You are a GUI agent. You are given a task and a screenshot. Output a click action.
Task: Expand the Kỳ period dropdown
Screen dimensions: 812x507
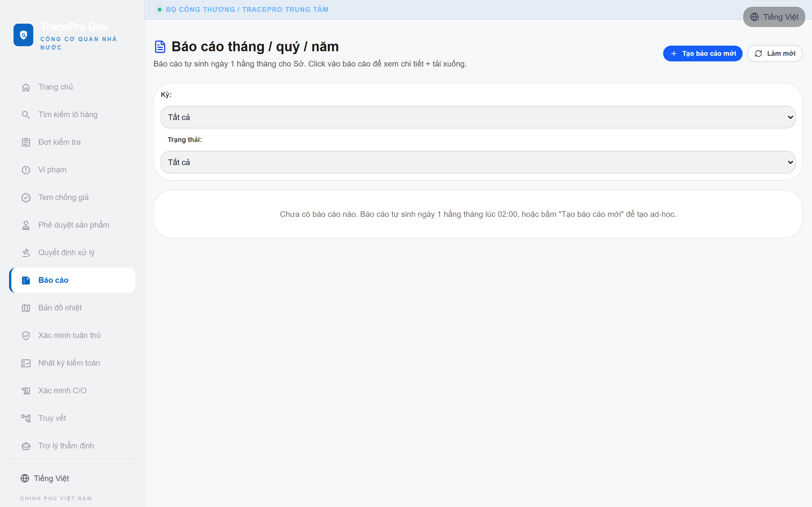click(478, 117)
